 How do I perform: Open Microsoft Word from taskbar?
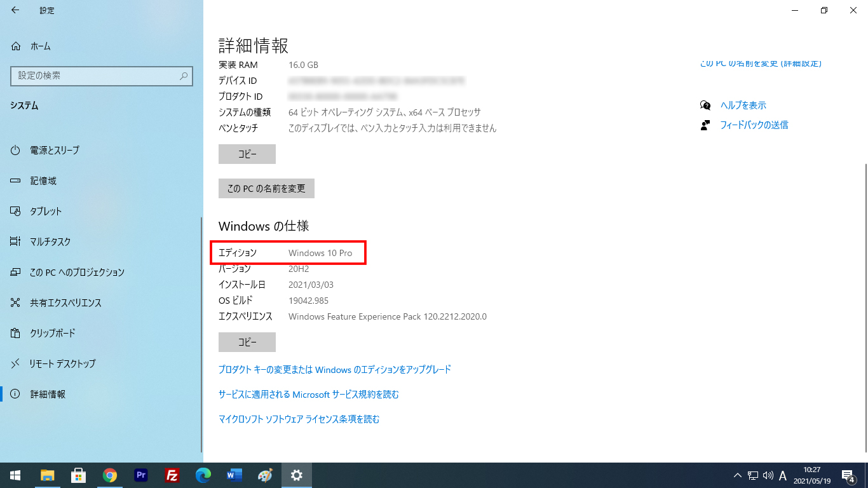pos(234,475)
